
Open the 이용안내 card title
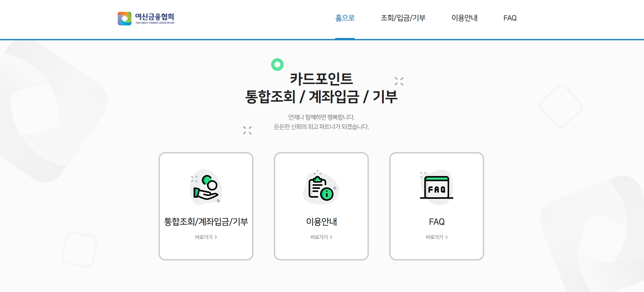(321, 222)
